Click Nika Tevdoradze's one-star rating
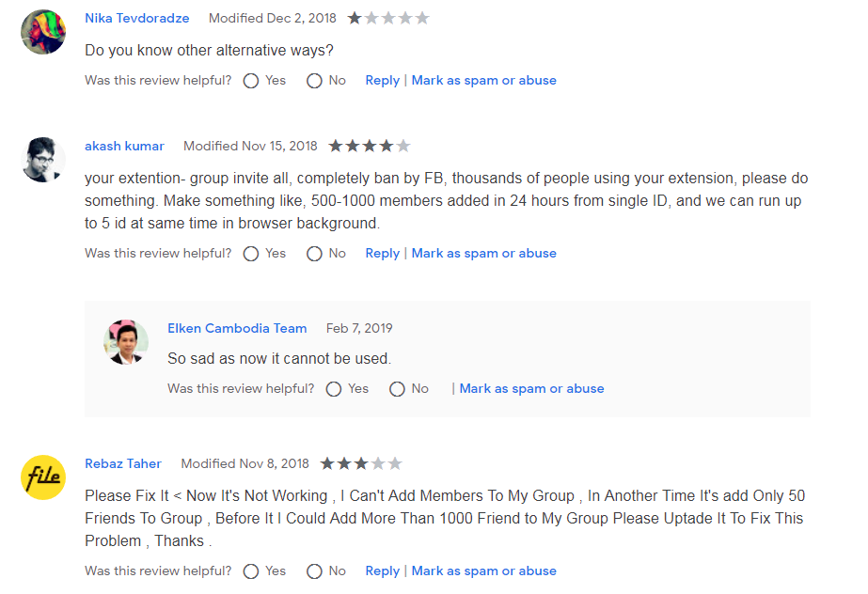The height and width of the screenshot is (594, 868). 388,18
